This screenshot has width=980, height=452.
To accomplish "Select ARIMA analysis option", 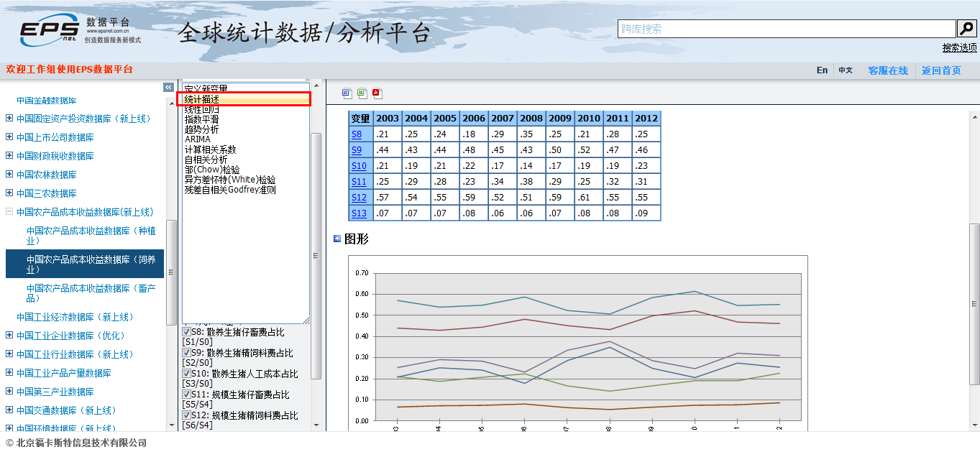I will (x=198, y=139).
